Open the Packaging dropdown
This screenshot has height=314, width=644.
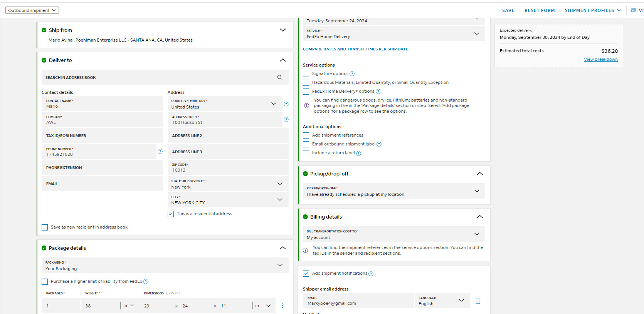click(x=165, y=265)
